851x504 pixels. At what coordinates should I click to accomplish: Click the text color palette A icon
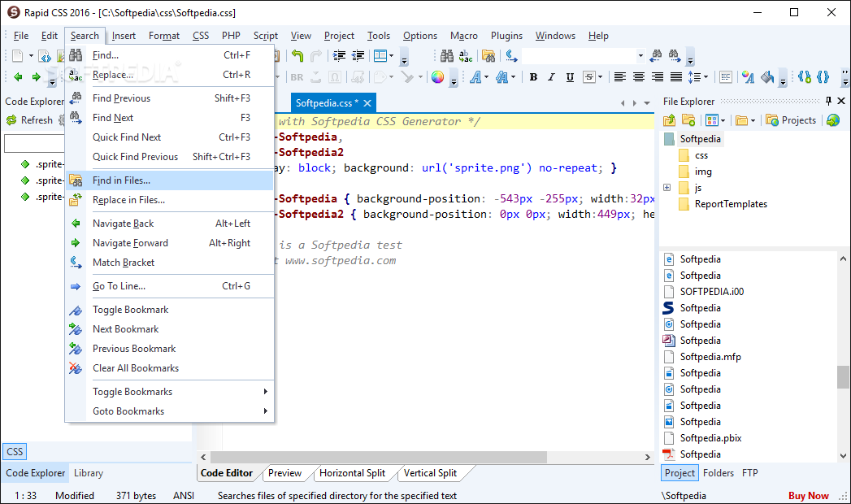[748, 77]
